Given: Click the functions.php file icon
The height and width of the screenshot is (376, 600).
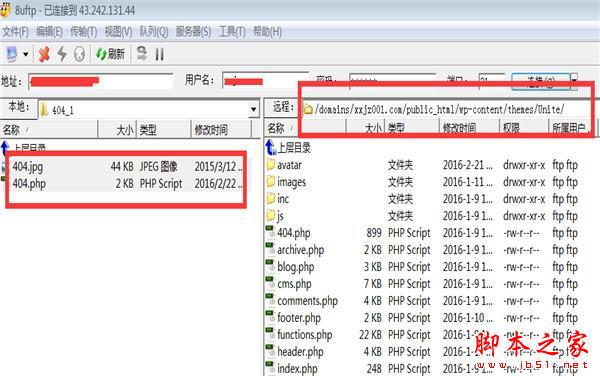Looking at the screenshot, I should click(271, 333).
